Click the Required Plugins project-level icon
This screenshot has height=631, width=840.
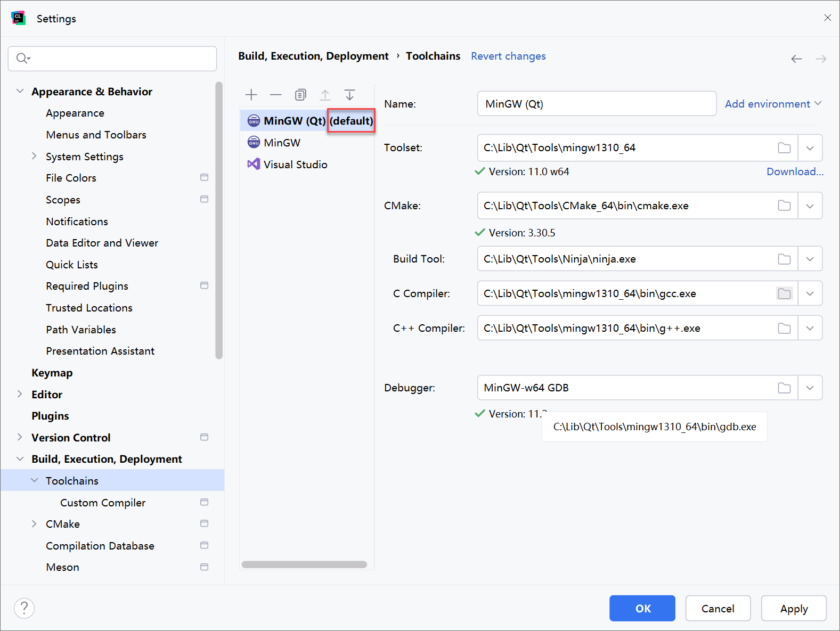click(x=204, y=285)
